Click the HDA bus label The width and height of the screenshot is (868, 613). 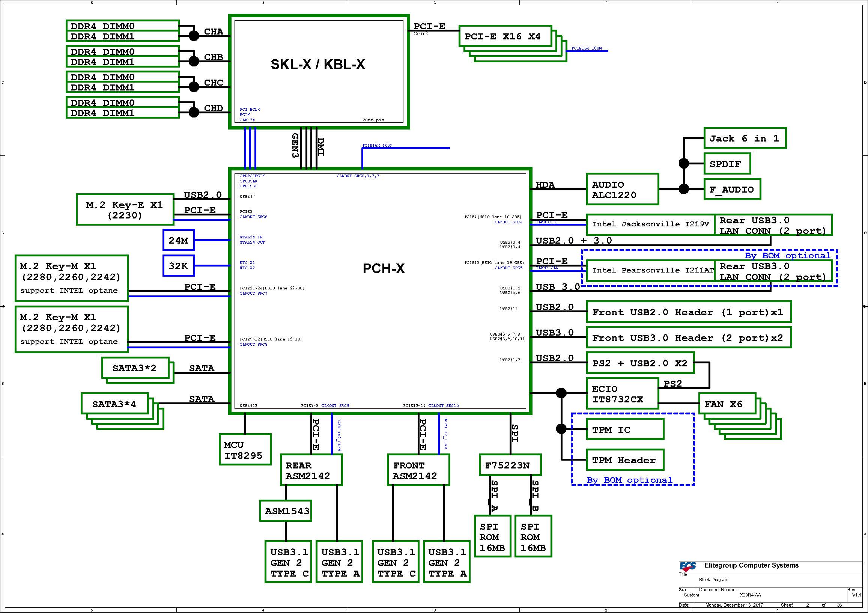point(545,185)
